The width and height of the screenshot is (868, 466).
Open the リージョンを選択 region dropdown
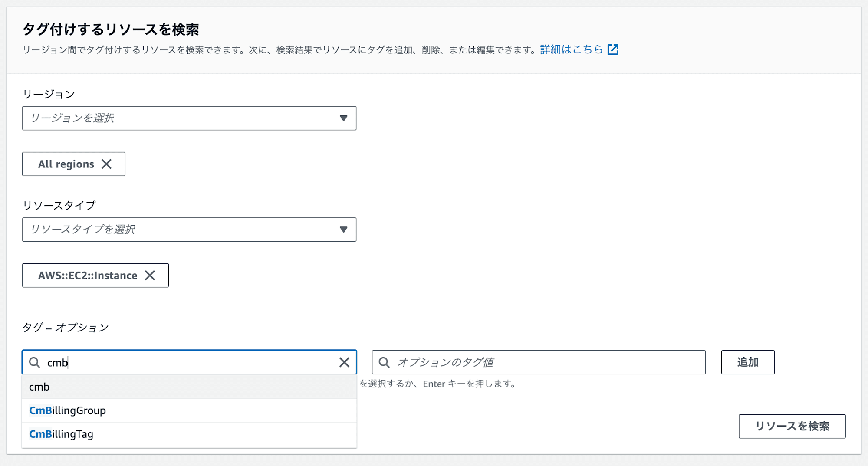[x=189, y=118]
